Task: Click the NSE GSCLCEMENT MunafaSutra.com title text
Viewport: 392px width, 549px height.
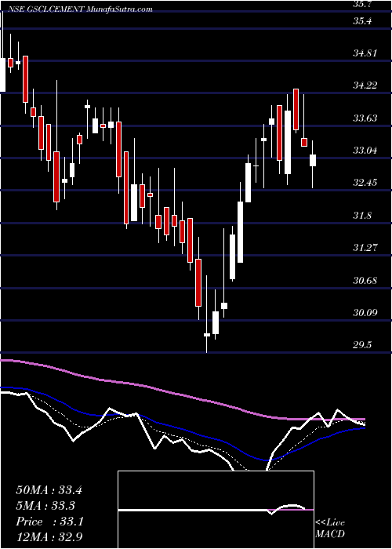Action: click(79, 9)
